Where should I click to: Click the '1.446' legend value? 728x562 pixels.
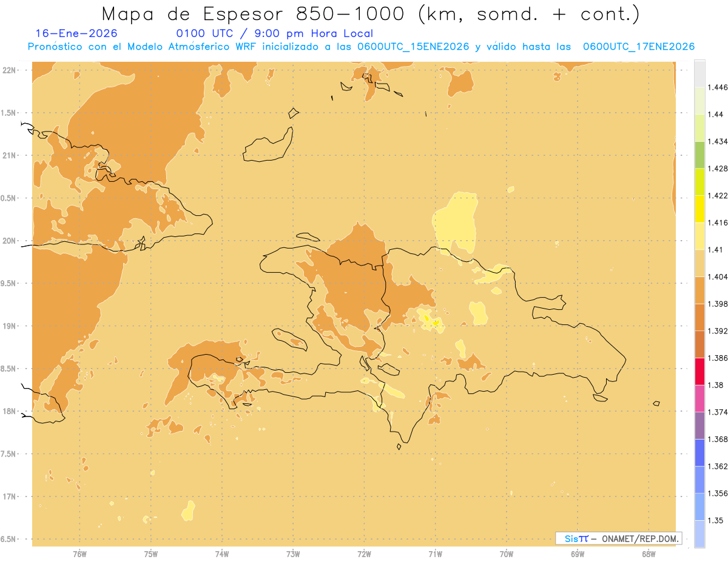(x=718, y=87)
